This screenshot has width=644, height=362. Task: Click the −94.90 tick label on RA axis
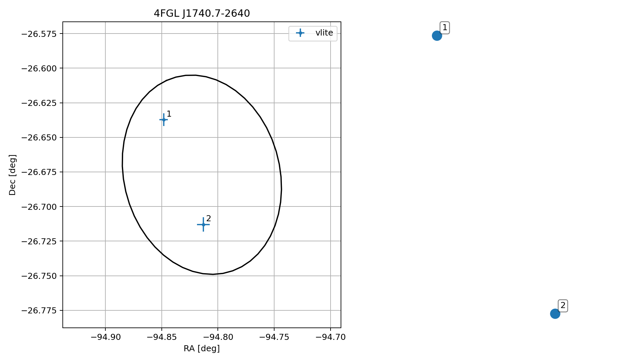tap(105, 337)
